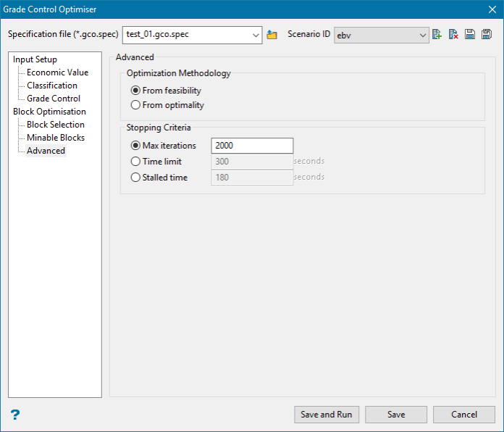The height and width of the screenshot is (432, 504).
Task: Select Minable Blocks in the tree
Action: click(56, 138)
